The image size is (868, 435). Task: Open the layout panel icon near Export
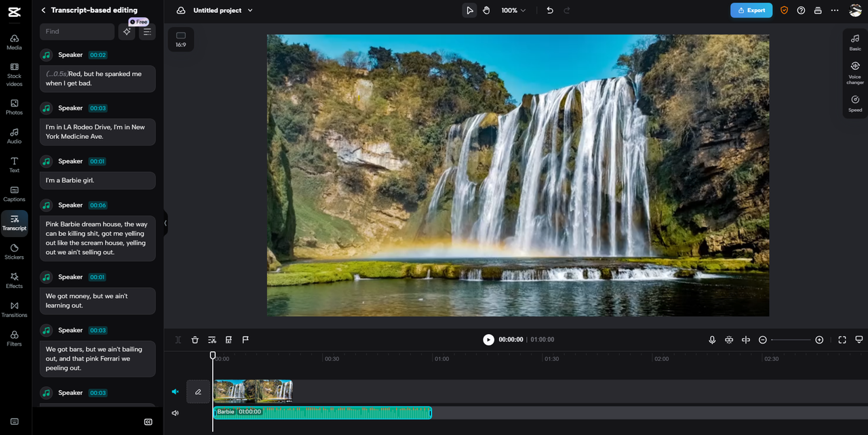818,10
